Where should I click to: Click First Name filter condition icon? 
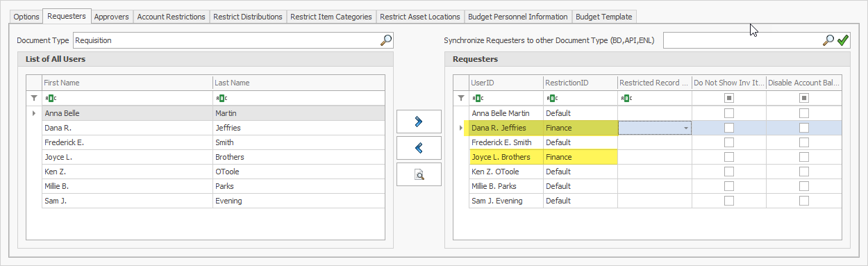[51, 98]
